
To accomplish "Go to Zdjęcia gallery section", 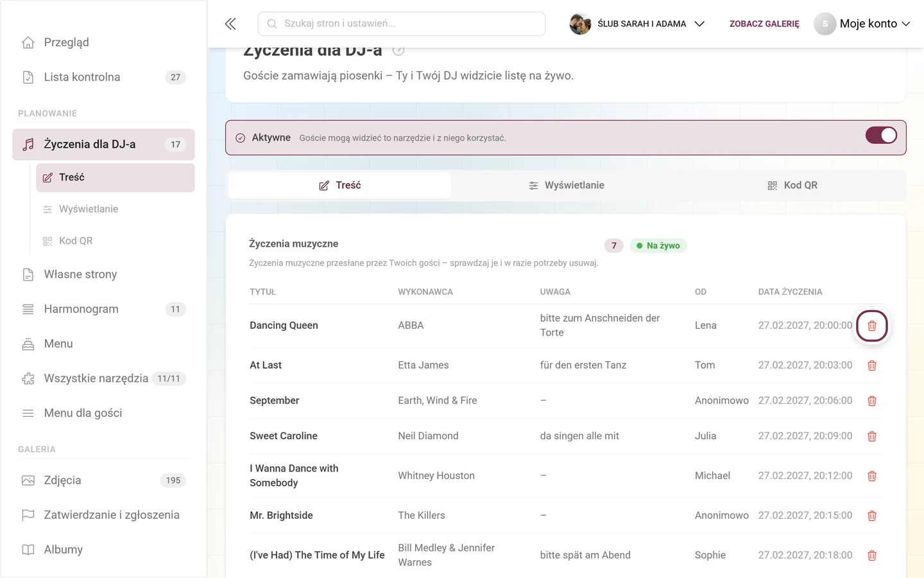I will [103, 480].
